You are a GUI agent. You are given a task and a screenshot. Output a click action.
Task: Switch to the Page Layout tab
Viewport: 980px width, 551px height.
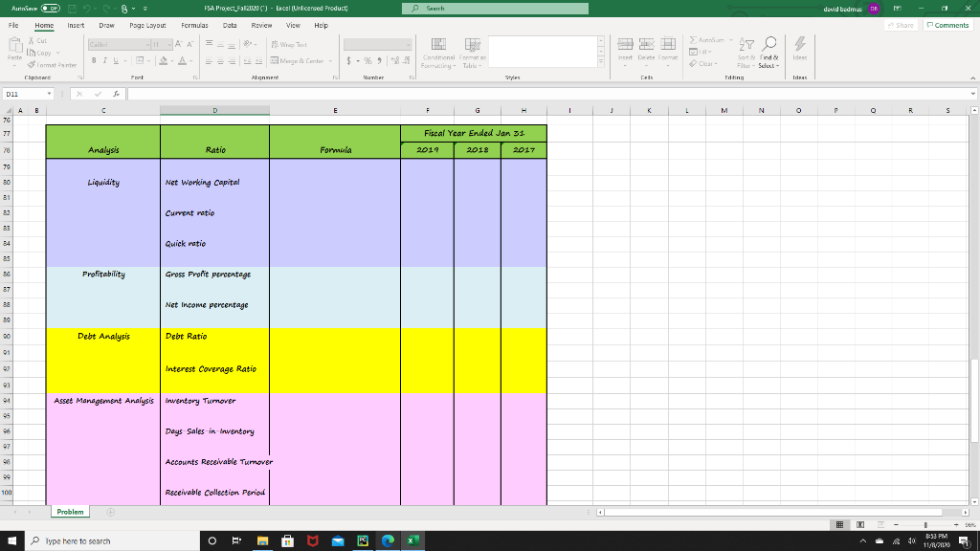coord(147,26)
